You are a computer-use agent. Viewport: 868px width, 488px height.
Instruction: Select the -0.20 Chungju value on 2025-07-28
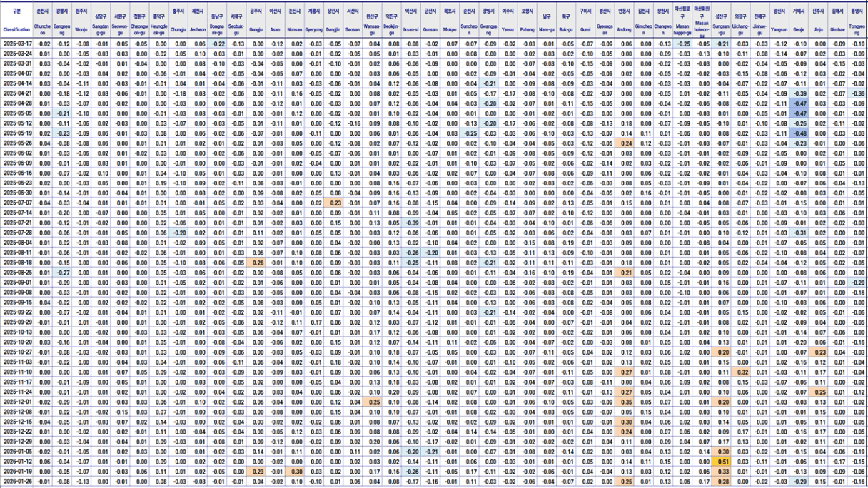coord(179,233)
